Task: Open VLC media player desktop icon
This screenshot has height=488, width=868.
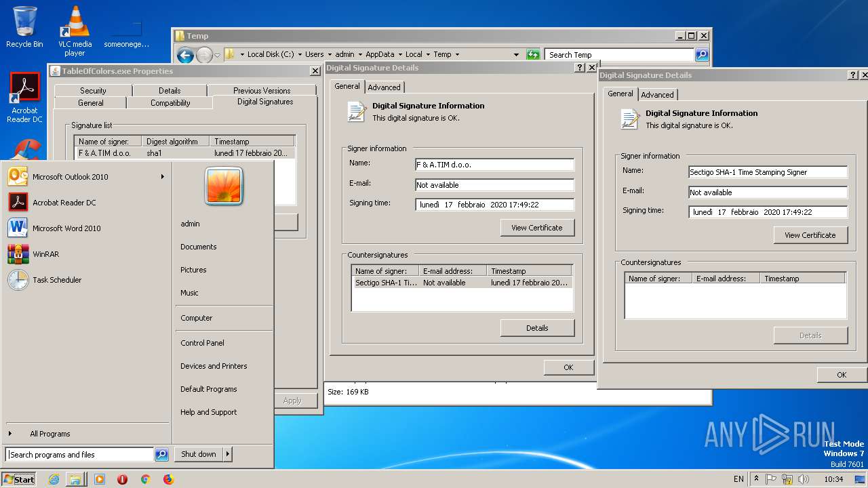Action: 75,30
